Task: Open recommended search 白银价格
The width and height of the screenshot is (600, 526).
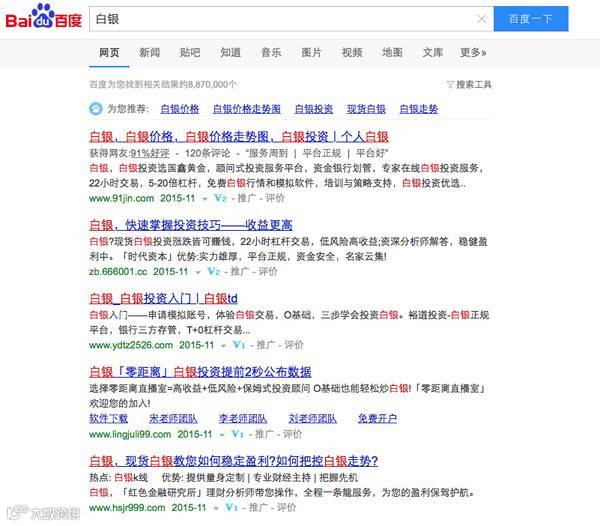Action: (180, 109)
